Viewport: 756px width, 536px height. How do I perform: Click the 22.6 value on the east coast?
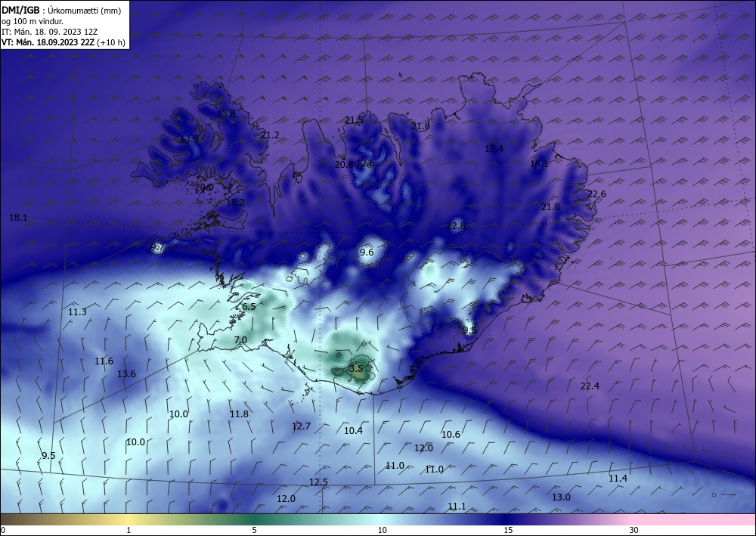click(x=596, y=194)
